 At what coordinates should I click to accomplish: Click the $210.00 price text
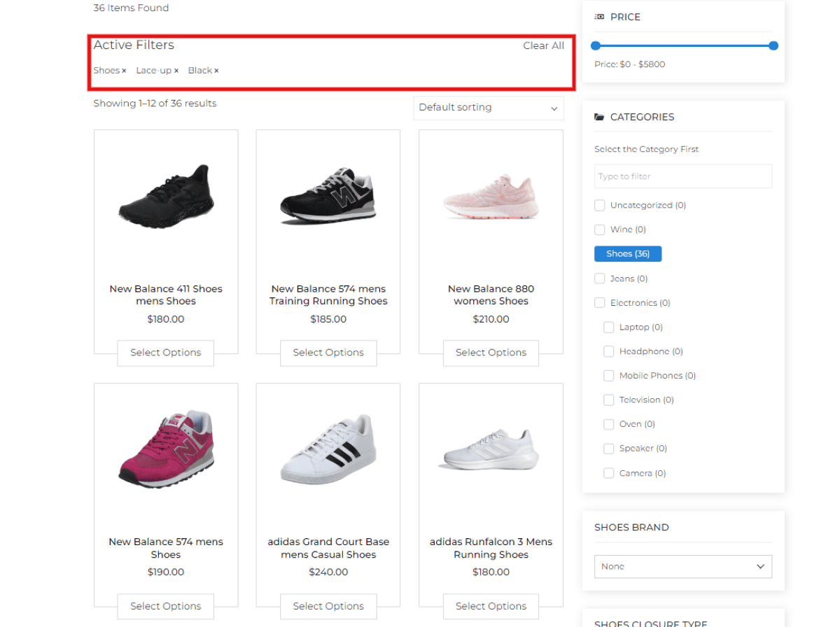point(491,319)
